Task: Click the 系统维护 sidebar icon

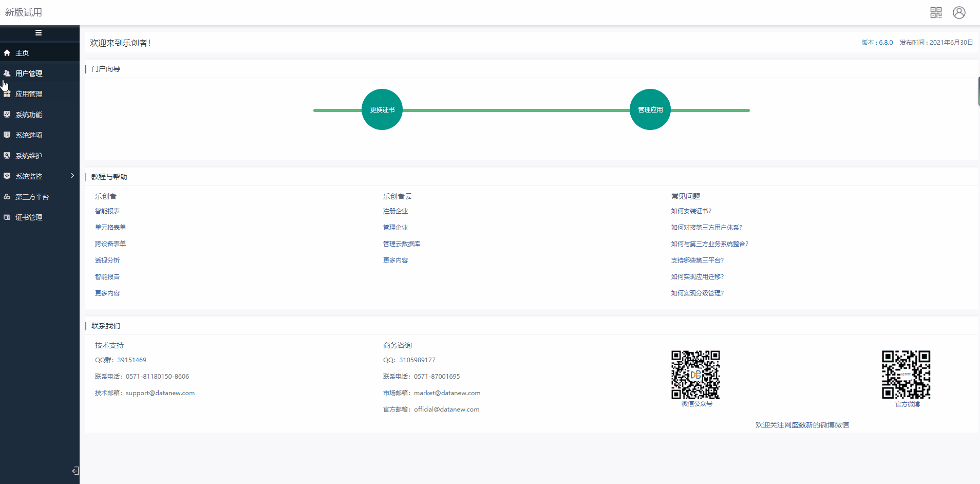Action: [x=7, y=156]
